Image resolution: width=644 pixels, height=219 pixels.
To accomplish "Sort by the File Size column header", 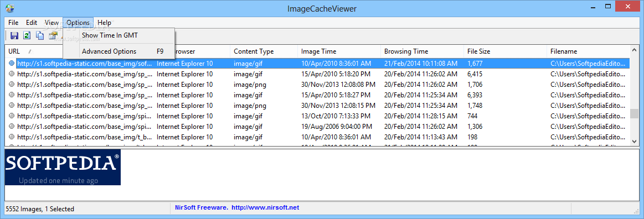I will pos(505,51).
